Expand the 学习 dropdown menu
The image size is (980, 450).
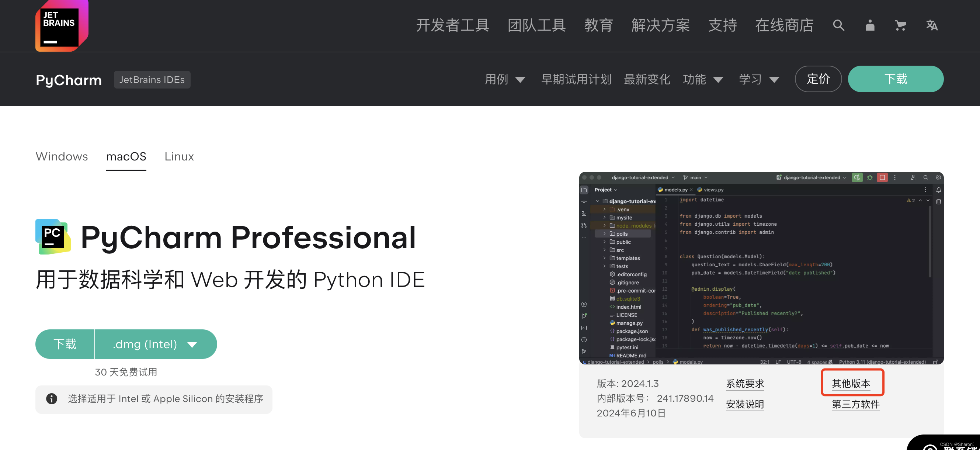(758, 79)
